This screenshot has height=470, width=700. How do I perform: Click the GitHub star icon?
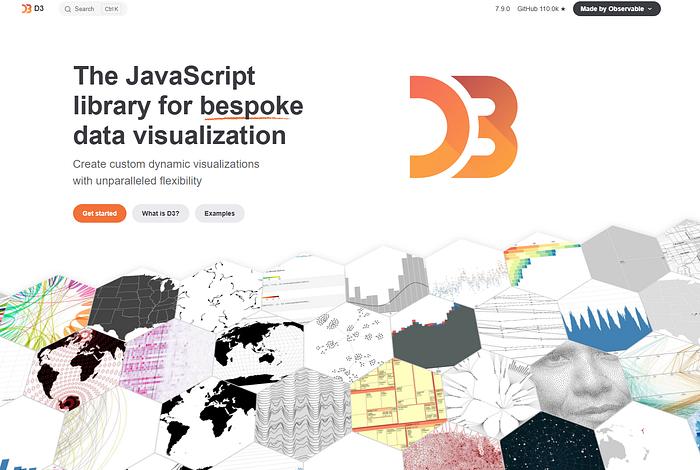point(563,9)
